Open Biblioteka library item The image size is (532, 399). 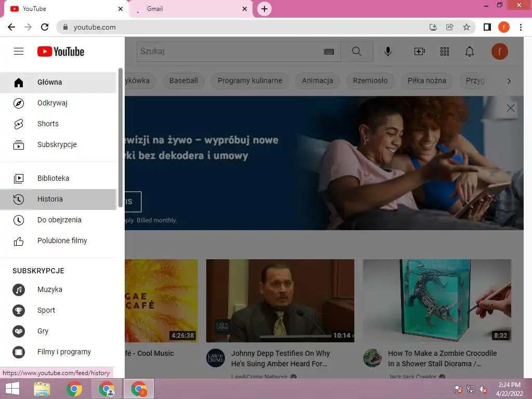(x=58, y=179)
